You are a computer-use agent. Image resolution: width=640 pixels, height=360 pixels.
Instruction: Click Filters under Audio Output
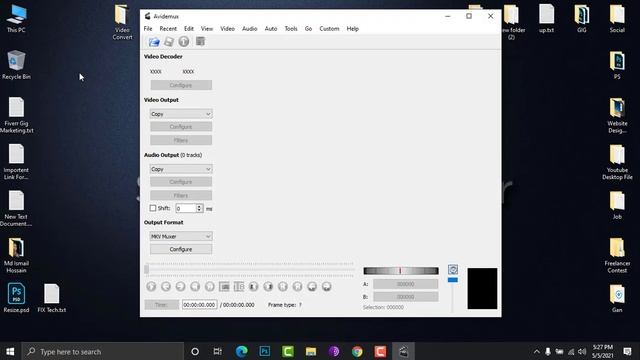181,195
